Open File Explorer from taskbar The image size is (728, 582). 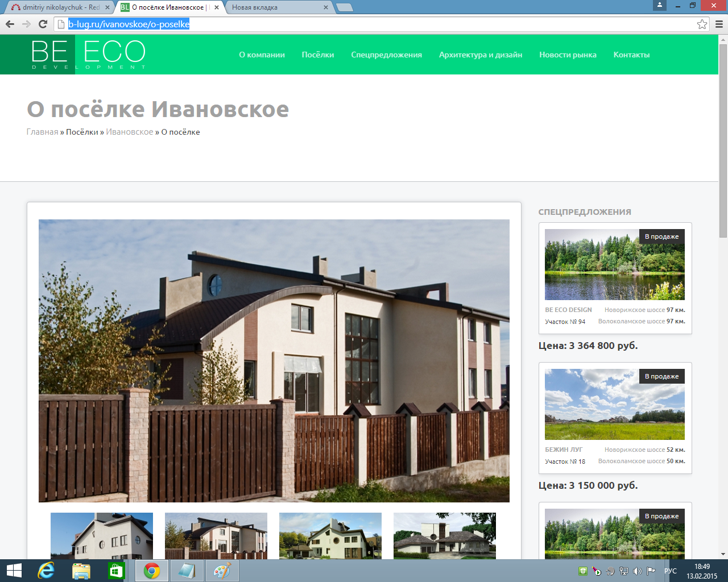(x=81, y=571)
